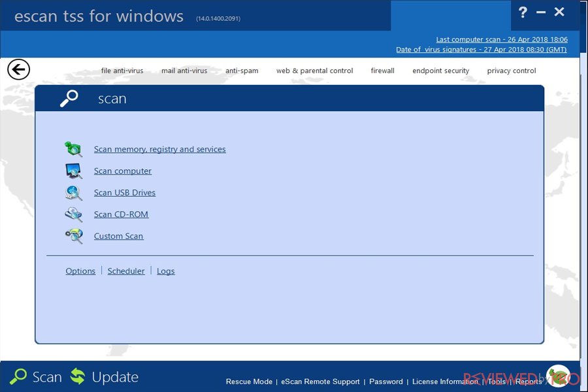Go to the firewall section
Image resolution: width=588 pixels, height=392 pixels.
click(x=382, y=71)
